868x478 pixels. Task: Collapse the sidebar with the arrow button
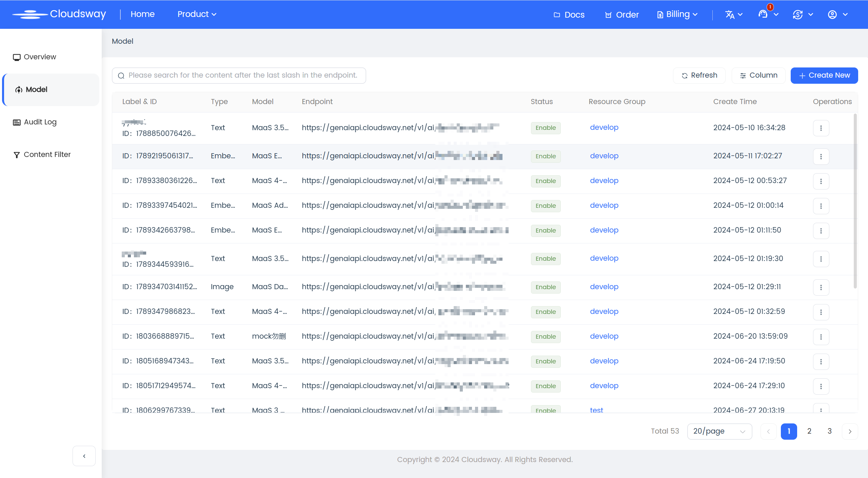(x=84, y=456)
